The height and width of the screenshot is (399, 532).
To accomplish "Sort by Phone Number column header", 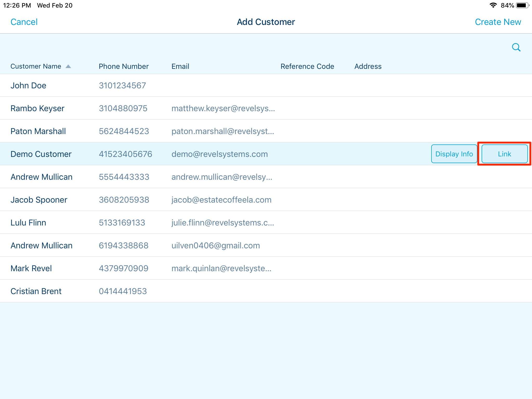I will coord(124,66).
